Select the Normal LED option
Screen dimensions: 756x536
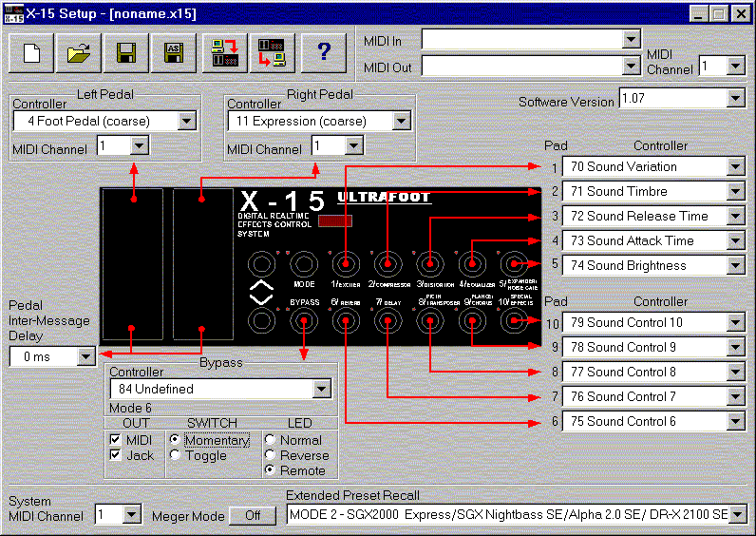270,439
